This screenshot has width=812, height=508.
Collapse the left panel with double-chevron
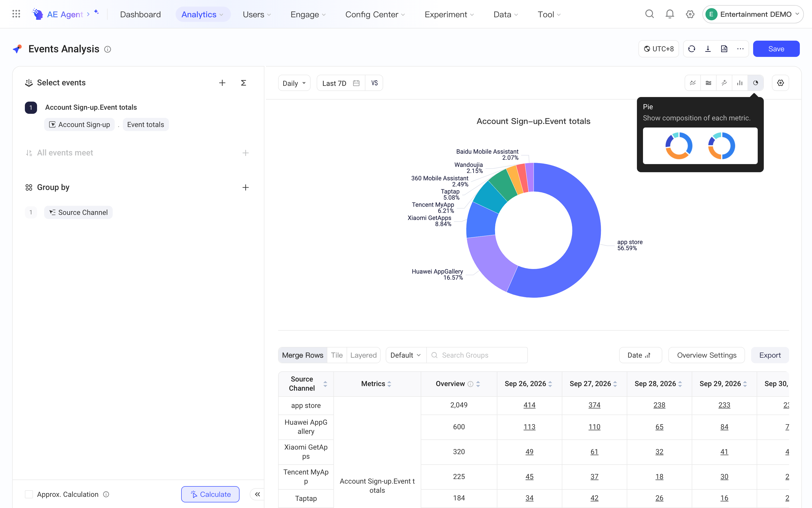257,494
